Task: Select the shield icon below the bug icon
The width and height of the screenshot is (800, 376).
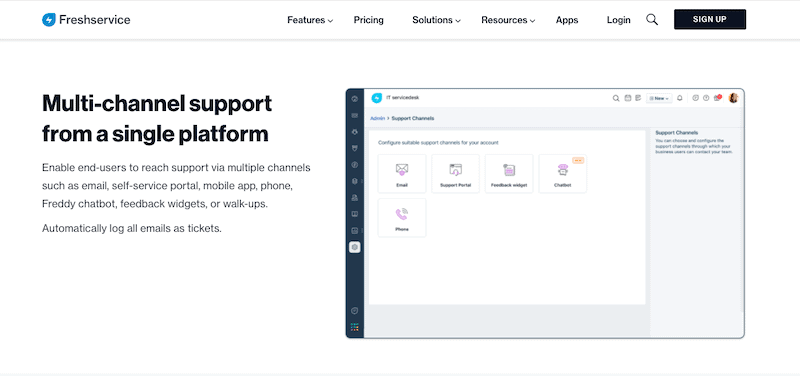Action: 355,148
